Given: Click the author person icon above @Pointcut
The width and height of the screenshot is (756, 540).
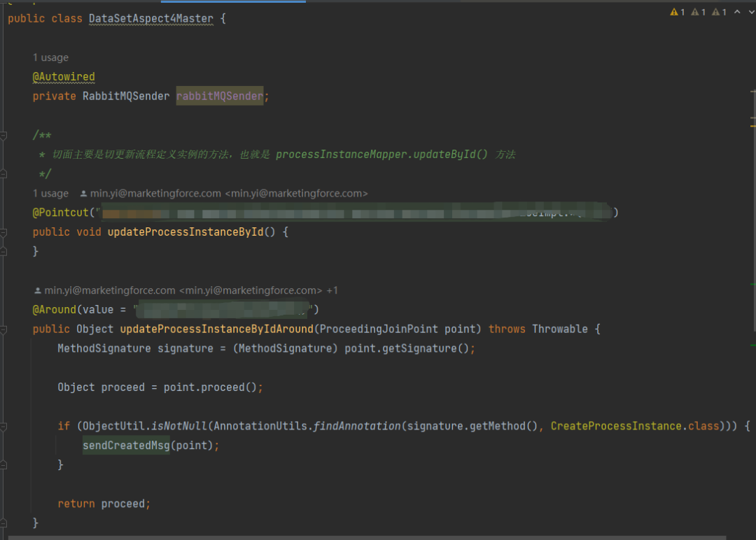Looking at the screenshot, I should pyautogui.click(x=83, y=194).
